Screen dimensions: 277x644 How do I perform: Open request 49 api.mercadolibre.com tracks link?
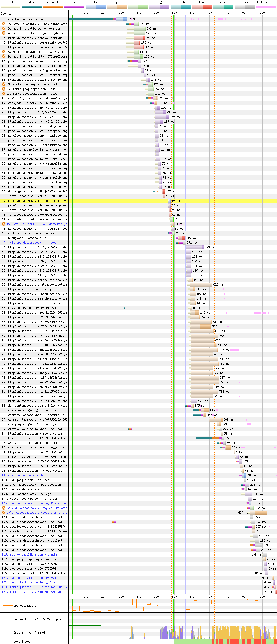32,243
